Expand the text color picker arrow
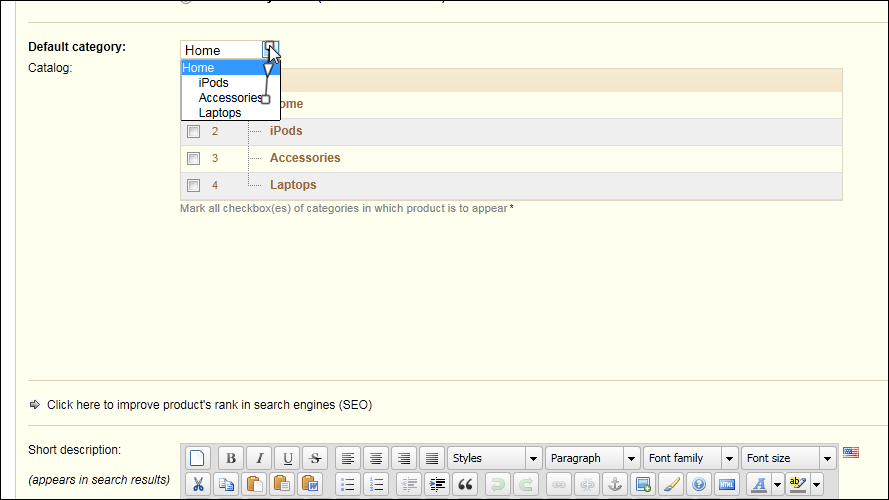This screenshot has width=889, height=500. click(777, 485)
